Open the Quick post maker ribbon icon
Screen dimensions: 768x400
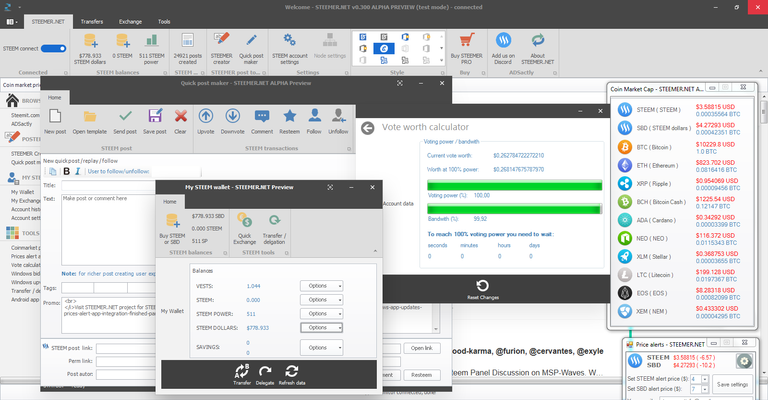pos(251,48)
